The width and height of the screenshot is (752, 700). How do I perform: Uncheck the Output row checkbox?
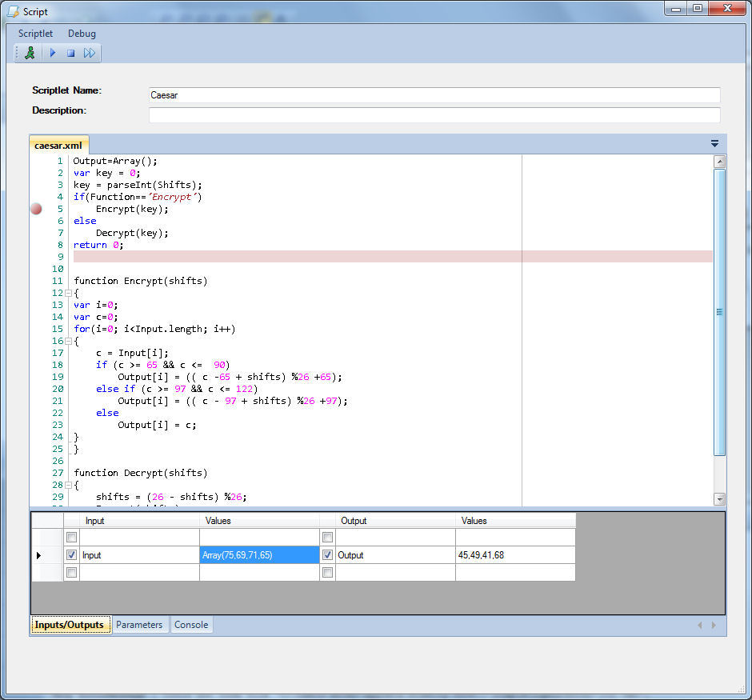(327, 555)
